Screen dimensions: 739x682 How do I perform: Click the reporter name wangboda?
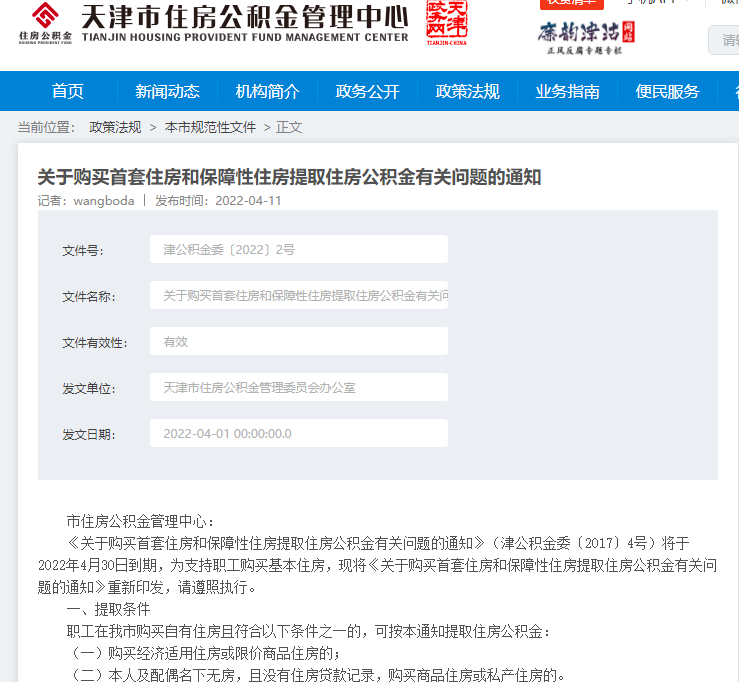point(104,201)
